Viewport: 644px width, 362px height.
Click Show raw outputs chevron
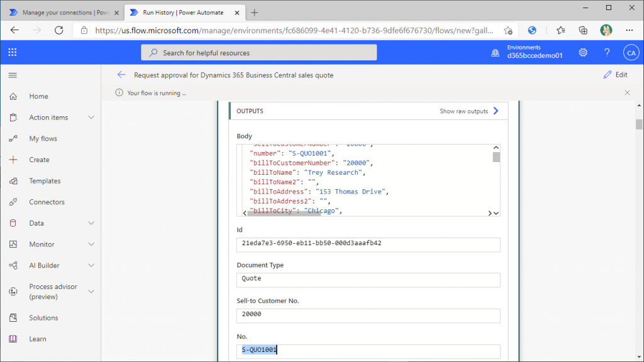496,111
